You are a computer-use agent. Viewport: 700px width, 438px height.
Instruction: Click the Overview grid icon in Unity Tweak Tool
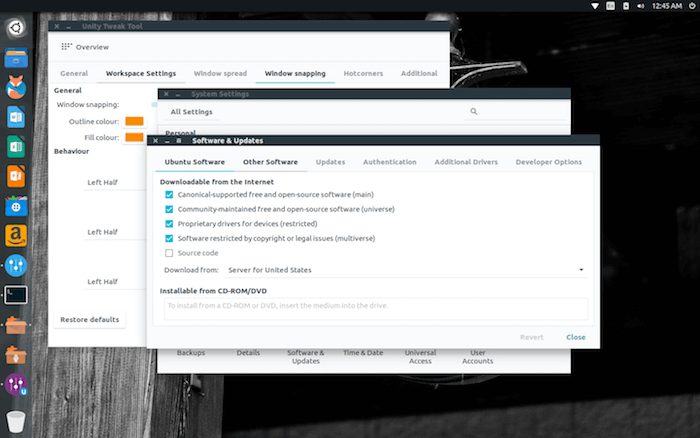(x=66, y=46)
